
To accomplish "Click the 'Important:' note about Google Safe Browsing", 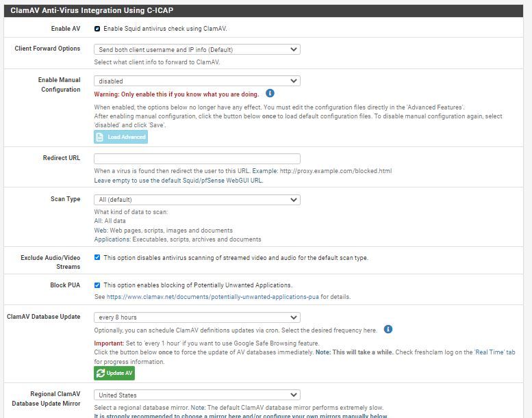I will (206, 343).
